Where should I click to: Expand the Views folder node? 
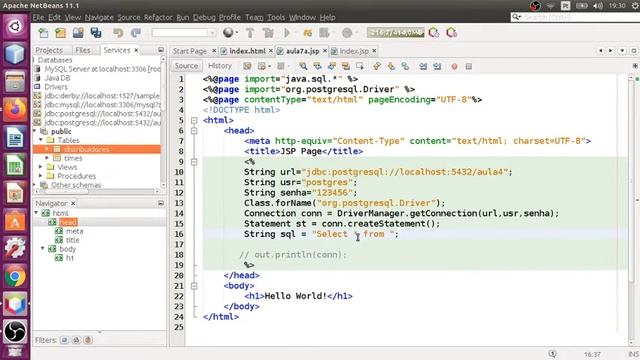[x=41, y=167]
